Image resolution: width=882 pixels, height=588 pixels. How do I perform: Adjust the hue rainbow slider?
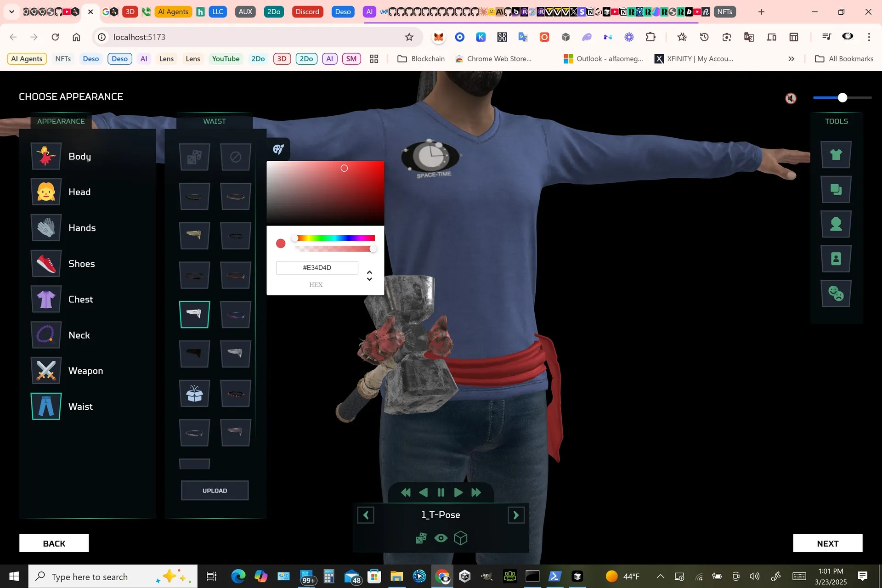(335, 238)
